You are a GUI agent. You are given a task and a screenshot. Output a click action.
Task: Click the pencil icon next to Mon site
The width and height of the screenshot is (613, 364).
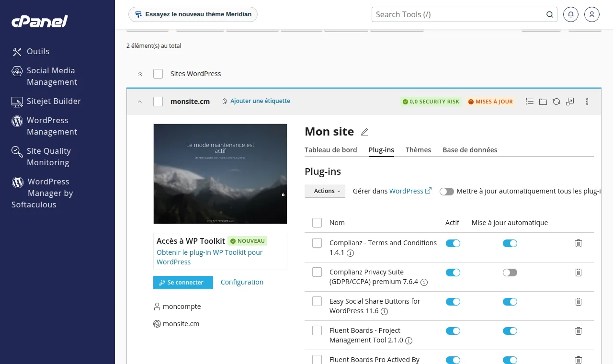point(364,132)
